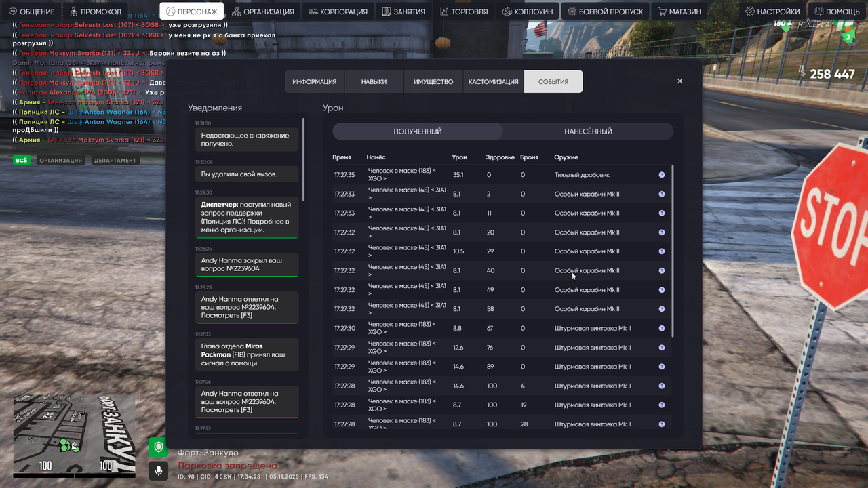
Task: Select the ВСЁ chat filter
Action: pyautogui.click(x=22, y=161)
